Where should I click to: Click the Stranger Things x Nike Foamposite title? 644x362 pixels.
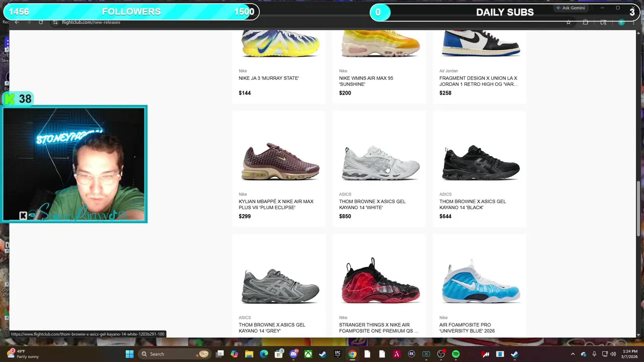379,328
